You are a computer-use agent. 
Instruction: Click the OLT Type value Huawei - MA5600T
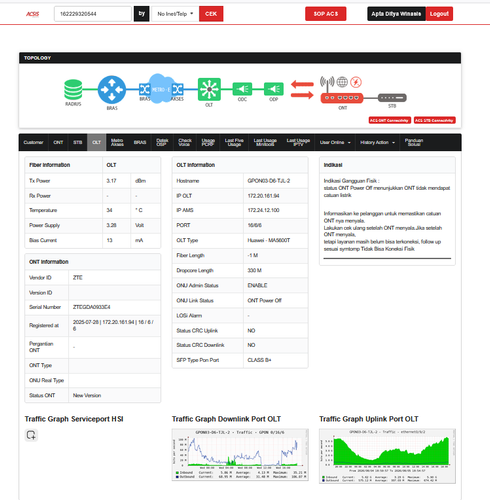tap(269, 240)
